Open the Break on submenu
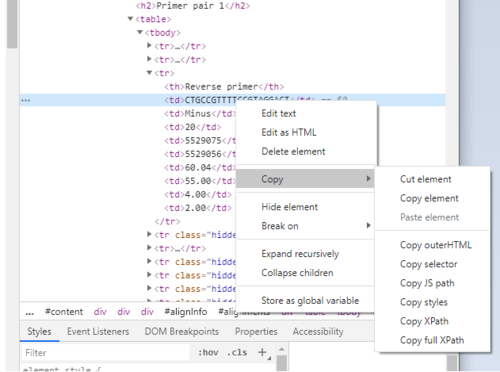500x372 pixels. click(305, 226)
